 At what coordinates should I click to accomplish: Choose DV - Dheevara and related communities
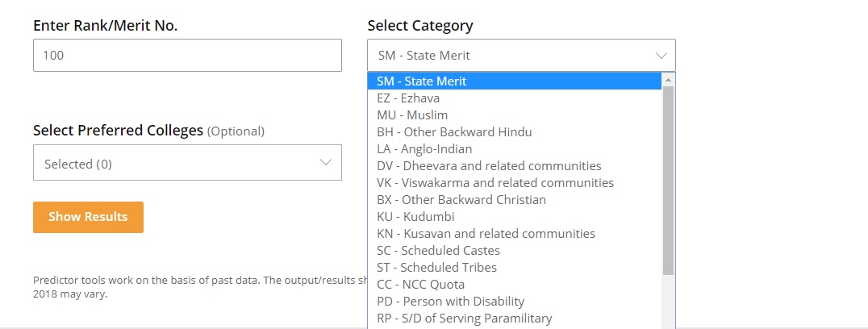[x=489, y=166]
